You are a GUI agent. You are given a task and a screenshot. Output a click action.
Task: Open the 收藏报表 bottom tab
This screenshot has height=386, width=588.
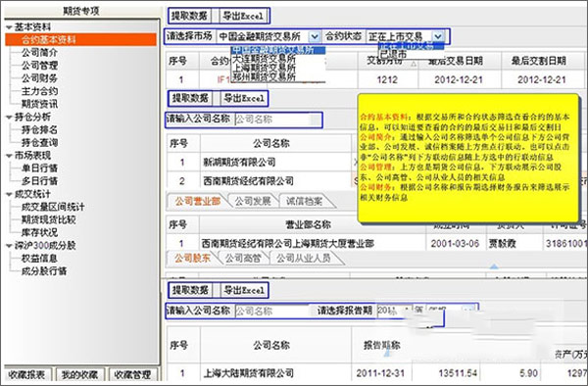point(26,374)
